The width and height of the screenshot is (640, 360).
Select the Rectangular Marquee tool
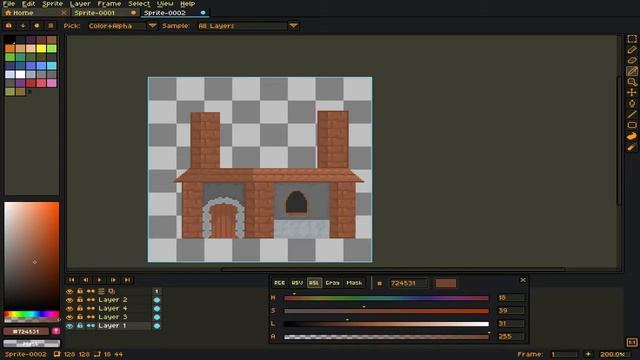pyautogui.click(x=632, y=39)
